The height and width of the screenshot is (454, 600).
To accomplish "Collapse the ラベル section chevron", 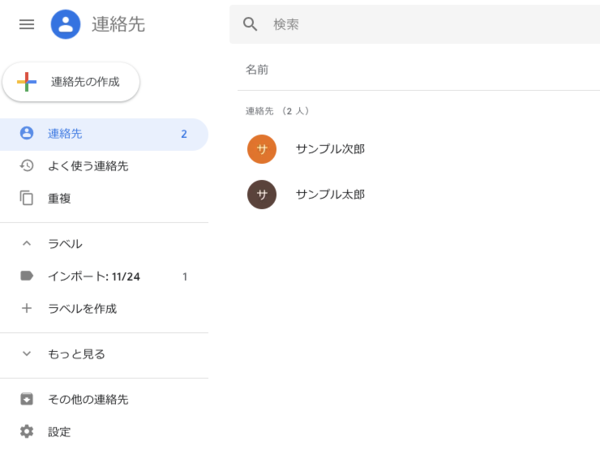I will pyautogui.click(x=27, y=243).
